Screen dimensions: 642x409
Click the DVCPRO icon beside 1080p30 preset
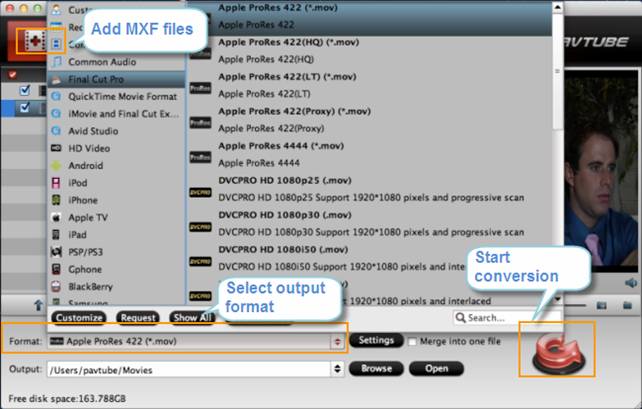pyautogui.click(x=200, y=226)
